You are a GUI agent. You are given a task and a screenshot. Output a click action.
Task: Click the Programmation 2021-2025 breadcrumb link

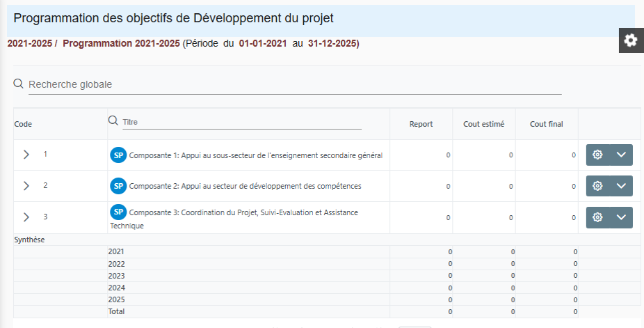[x=121, y=44]
